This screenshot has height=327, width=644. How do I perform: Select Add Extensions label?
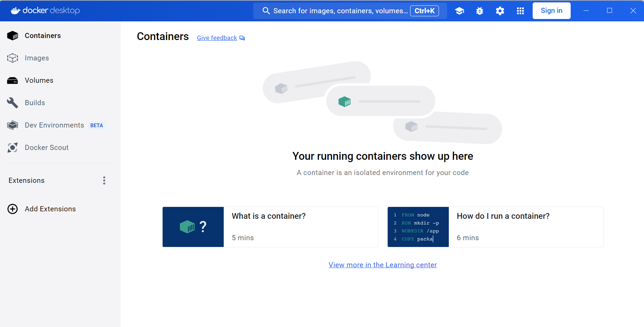[50, 209]
